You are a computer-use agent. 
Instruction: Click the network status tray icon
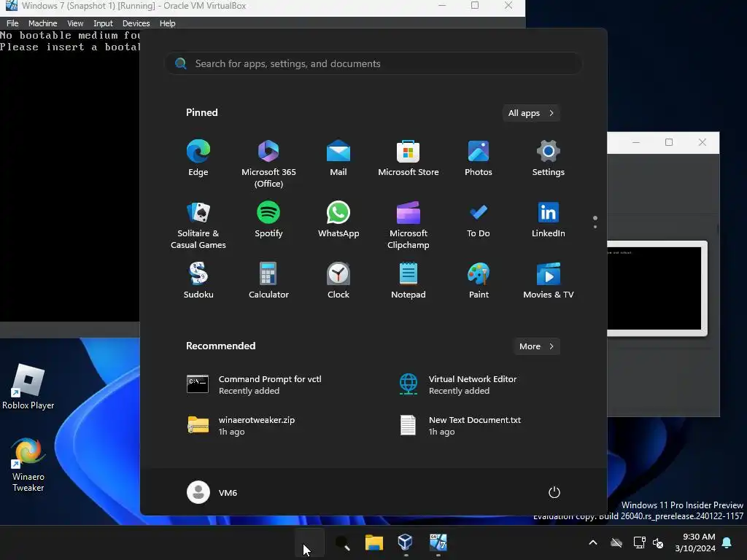tap(639, 542)
